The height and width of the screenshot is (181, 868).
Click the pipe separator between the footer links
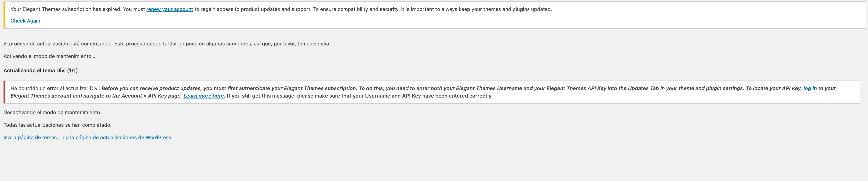pos(59,138)
